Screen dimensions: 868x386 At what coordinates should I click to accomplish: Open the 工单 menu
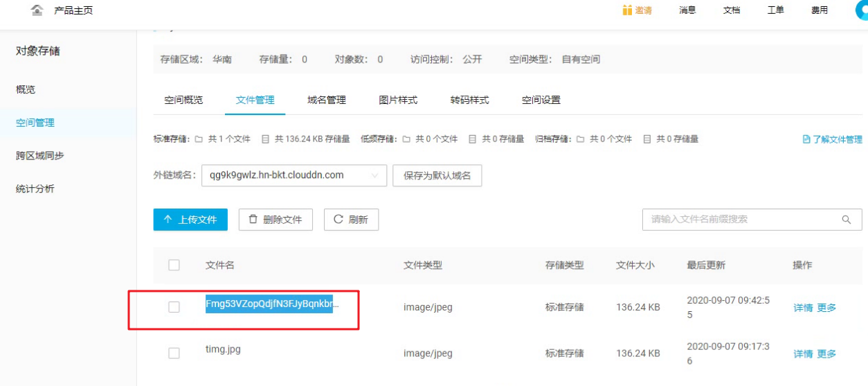click(775, 10)
